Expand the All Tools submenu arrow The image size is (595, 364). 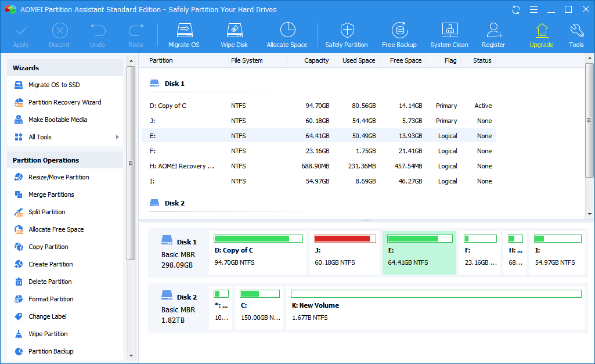tap(117, 137)
